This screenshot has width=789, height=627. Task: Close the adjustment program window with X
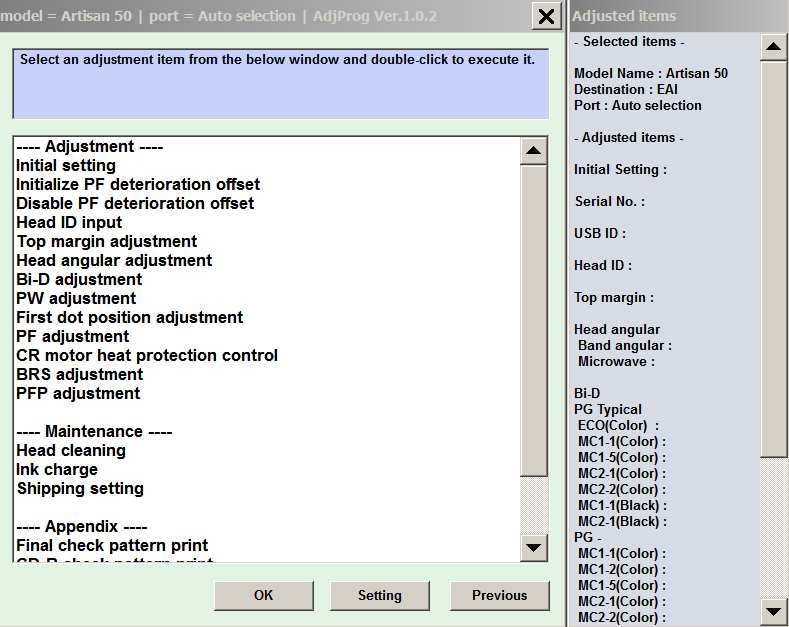coord(546,17)
